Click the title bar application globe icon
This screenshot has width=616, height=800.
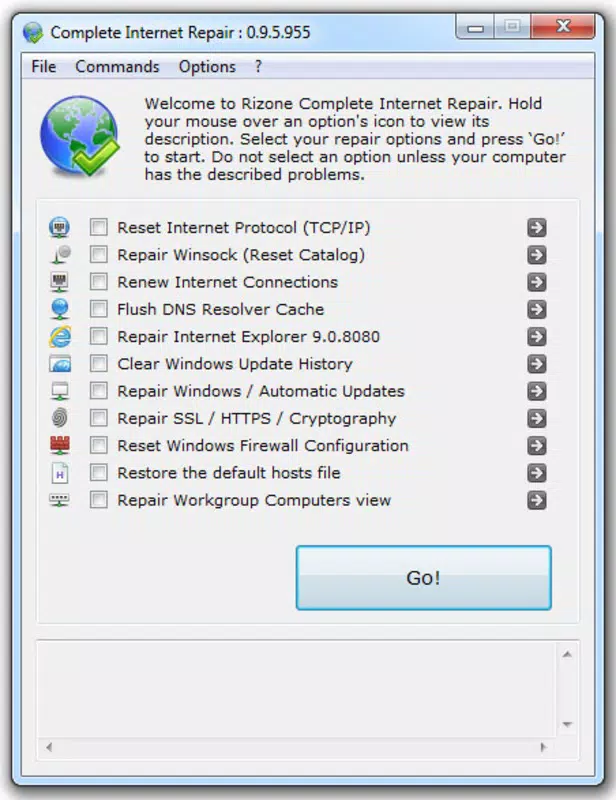[33, 33]
